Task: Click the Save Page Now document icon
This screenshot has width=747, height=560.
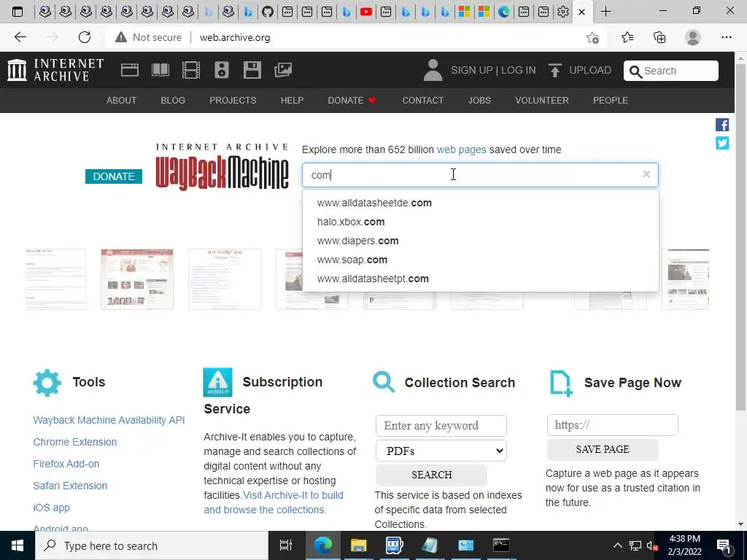Action: click(x=561, y=384)
